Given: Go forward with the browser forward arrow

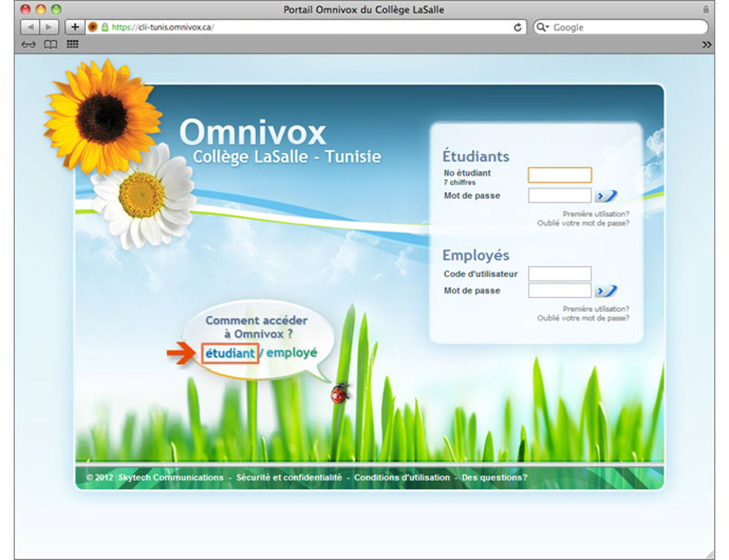Looking at the screenshot, I should [48, 27].
